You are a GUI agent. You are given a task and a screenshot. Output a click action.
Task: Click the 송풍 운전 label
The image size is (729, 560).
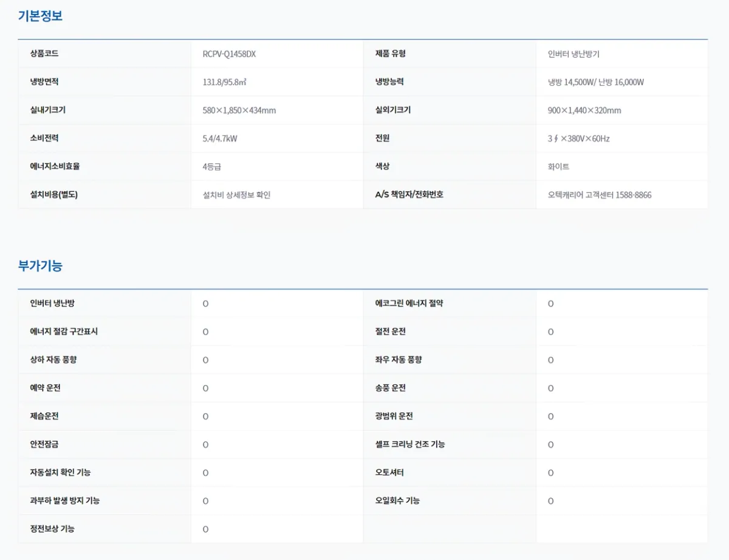[x=391, y=388]
